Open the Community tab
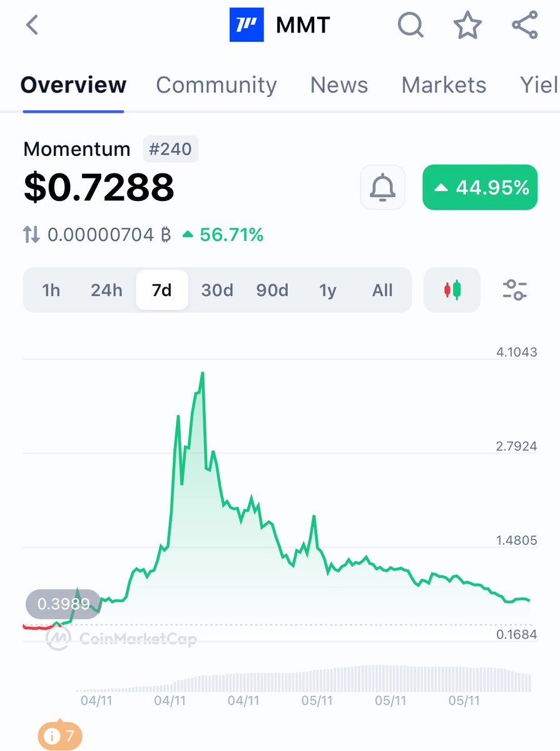 coord(216,85)
